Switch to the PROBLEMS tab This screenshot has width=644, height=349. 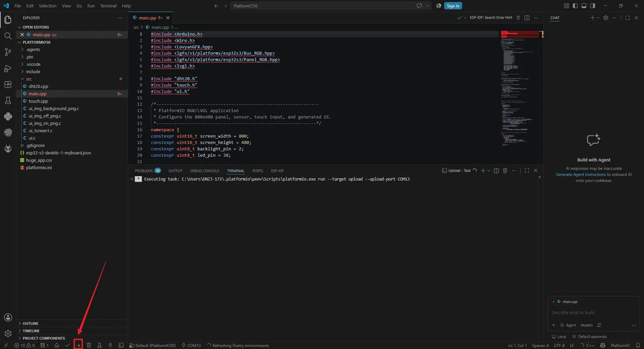coord(148,171)
